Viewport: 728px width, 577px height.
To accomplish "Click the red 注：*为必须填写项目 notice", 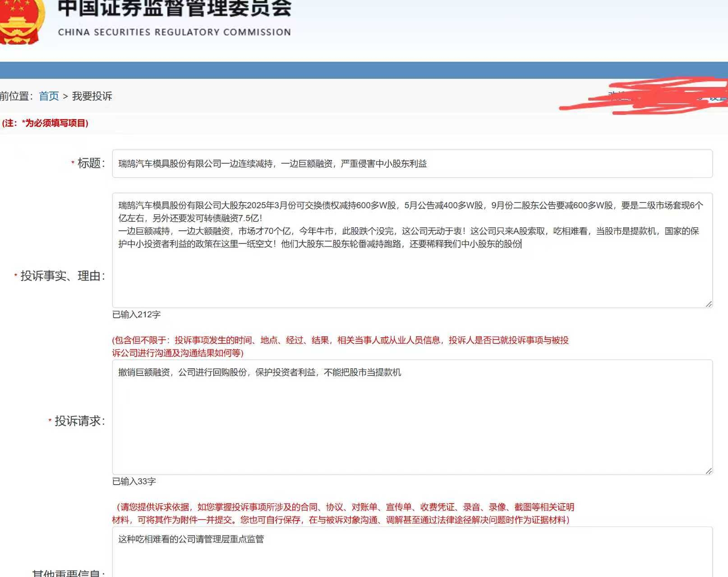I will tap(45, 123).
